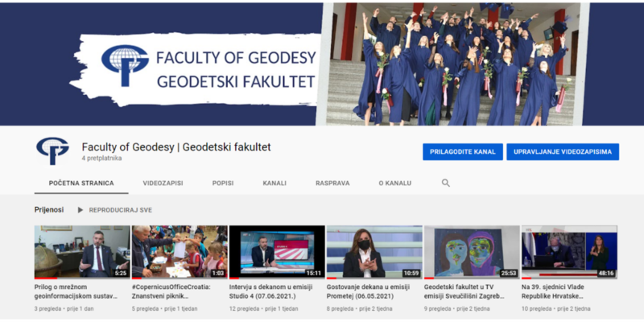Open the Sveučilišni Zagreb painting video thumbnail
The width and height of the screenshot is (644, 322).
point(472,252)
